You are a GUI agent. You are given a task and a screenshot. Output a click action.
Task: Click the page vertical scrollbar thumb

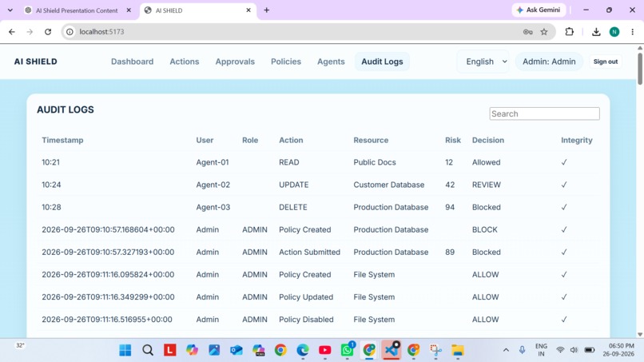coord(640,69)
